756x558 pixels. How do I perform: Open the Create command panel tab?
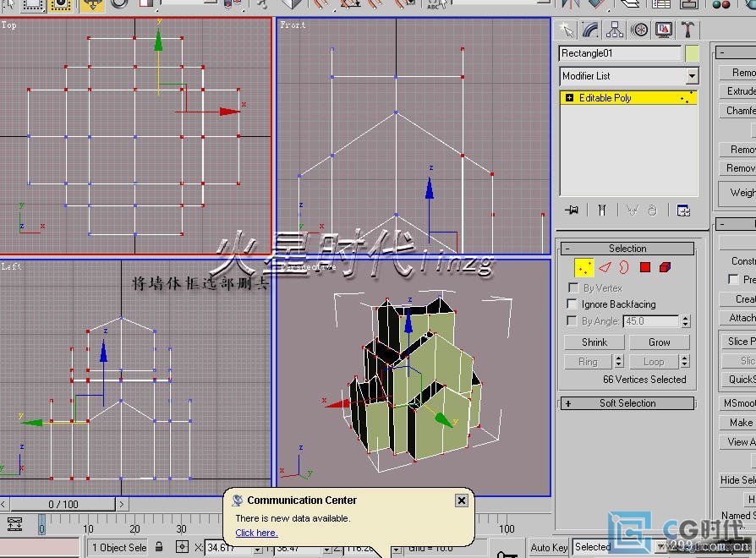567,30
